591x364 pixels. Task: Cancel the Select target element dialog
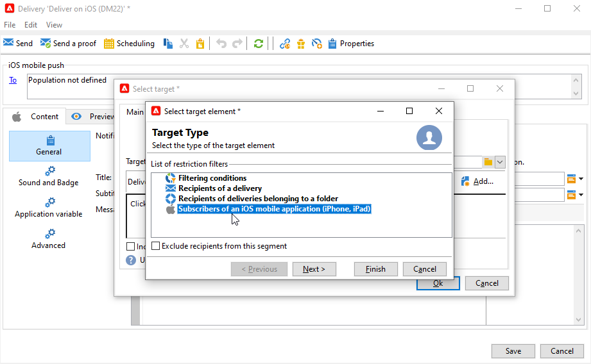pyautogui.click(x=425, y=269)
